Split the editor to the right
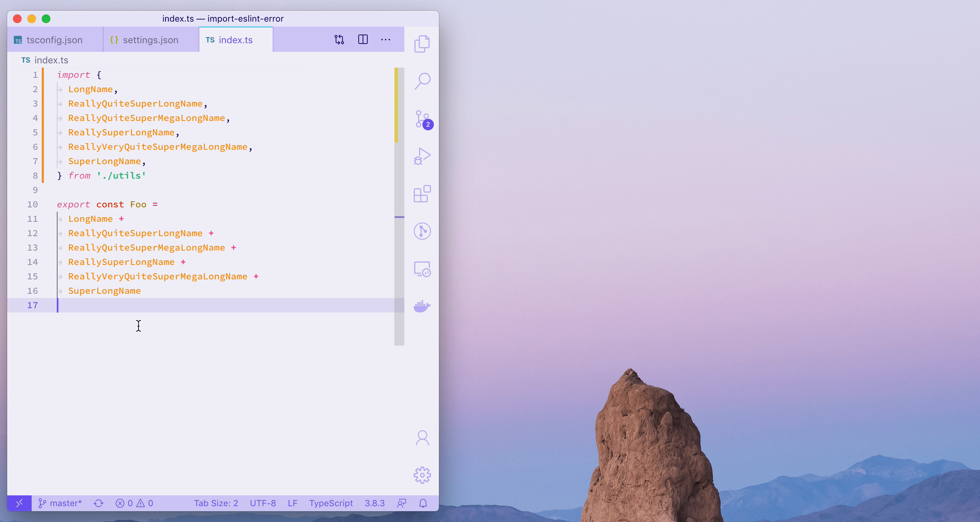This screenshot has height=522, width=980. point(363,40)
